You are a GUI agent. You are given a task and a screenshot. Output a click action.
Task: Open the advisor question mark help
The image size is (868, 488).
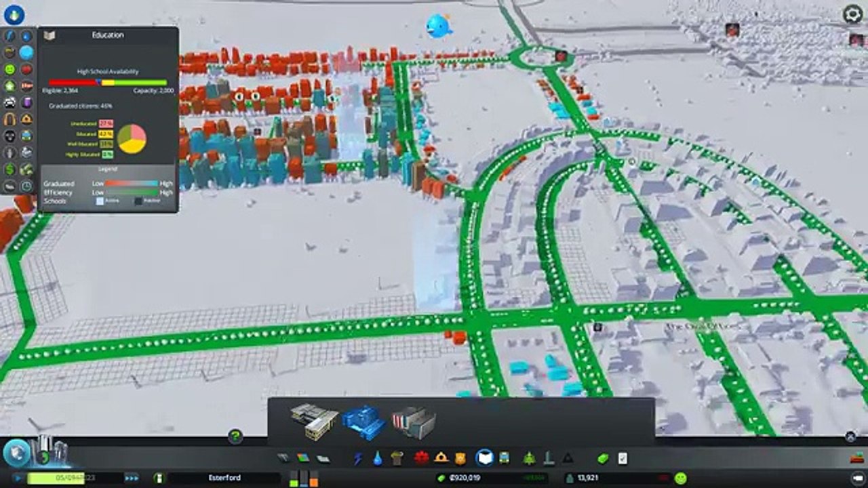coord(235,436)
